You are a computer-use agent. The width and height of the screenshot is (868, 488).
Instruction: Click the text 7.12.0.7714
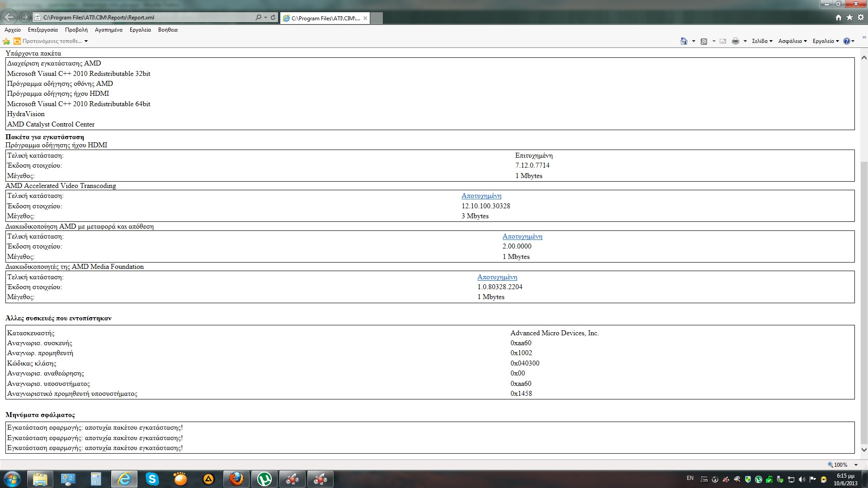[x=532, y=165]
